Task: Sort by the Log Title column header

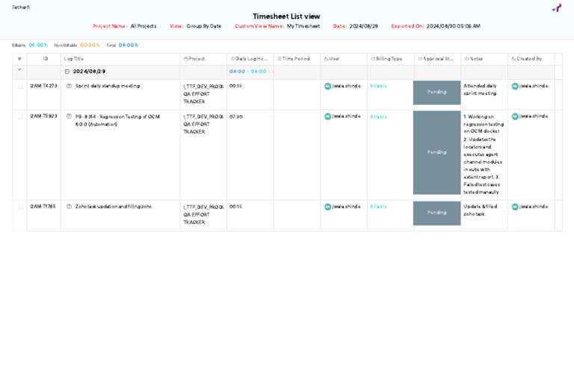Action: pyautogui.click(x=73, y=59)
